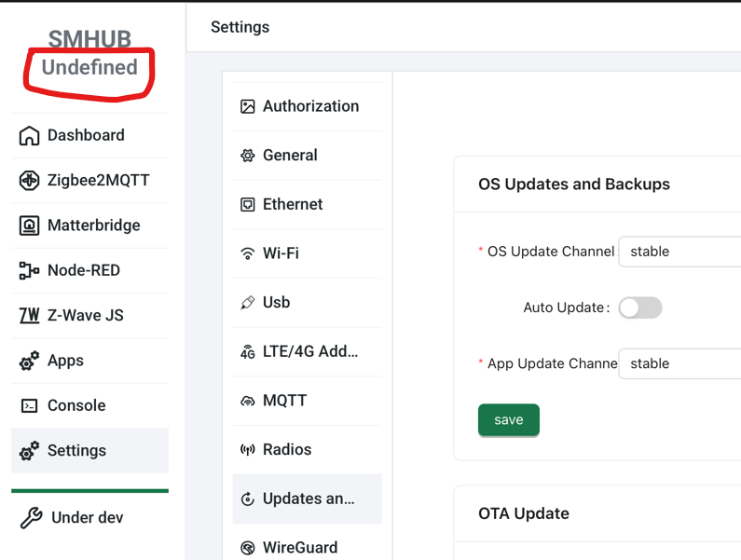Click the Under dev wrench icon
741x560 pixels.
[31, 518]
